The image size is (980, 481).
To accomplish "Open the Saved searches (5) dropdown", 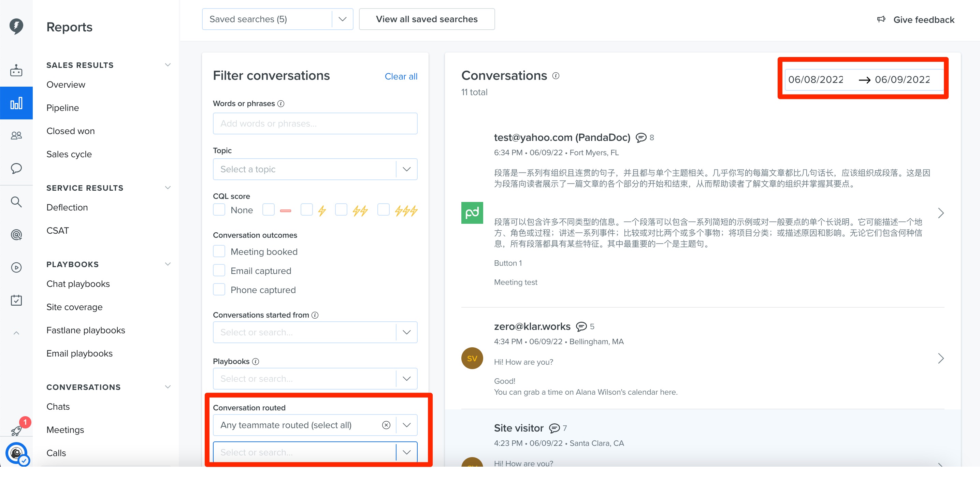I will point(277,19).
